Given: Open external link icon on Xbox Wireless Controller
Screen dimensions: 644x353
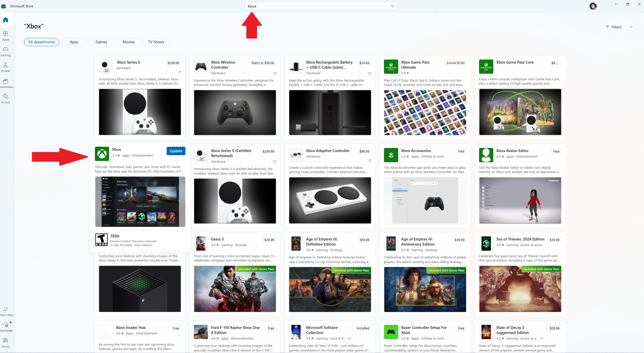Looking at the screenshot, I should [274, 73].
